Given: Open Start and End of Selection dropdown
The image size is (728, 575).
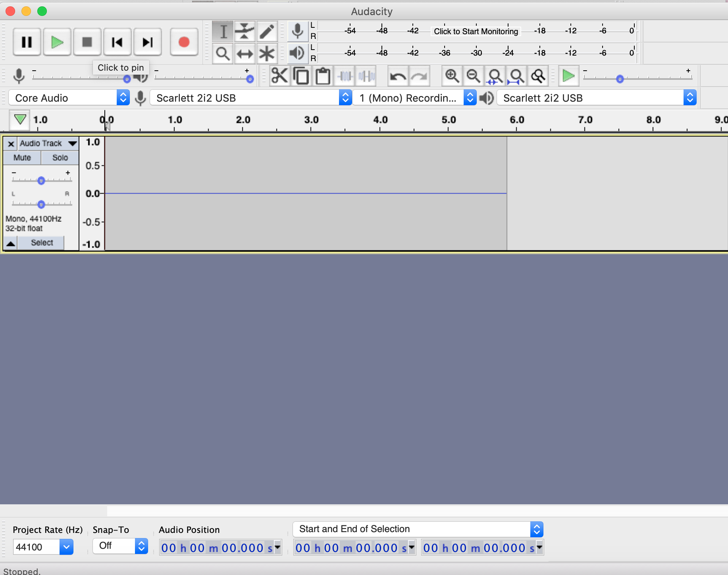Looking at the screenshot, I should [418, 529].
